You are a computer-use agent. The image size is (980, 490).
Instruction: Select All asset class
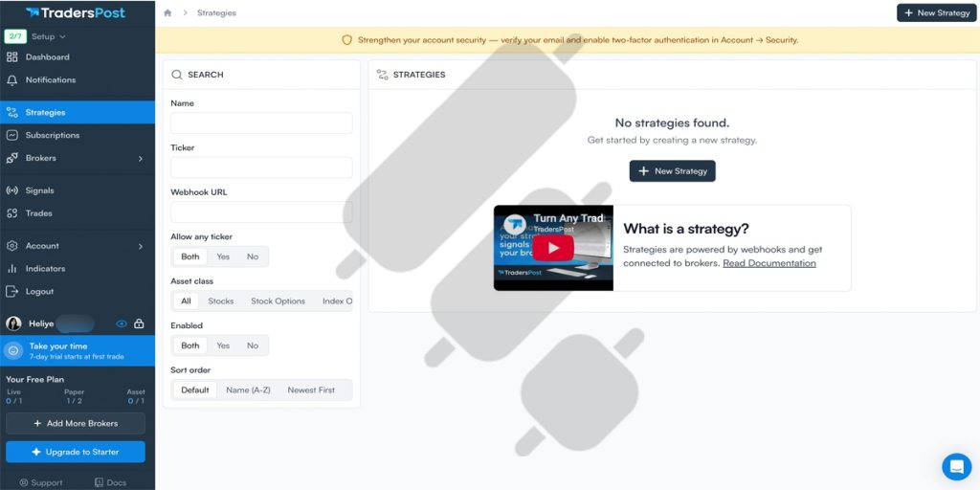point(186,301)
